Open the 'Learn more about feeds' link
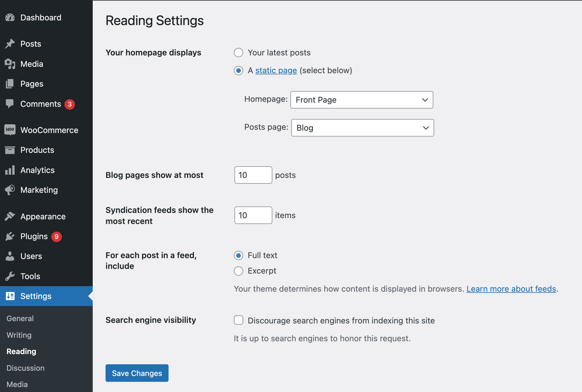The image size is (582, 392). [511, 289]
